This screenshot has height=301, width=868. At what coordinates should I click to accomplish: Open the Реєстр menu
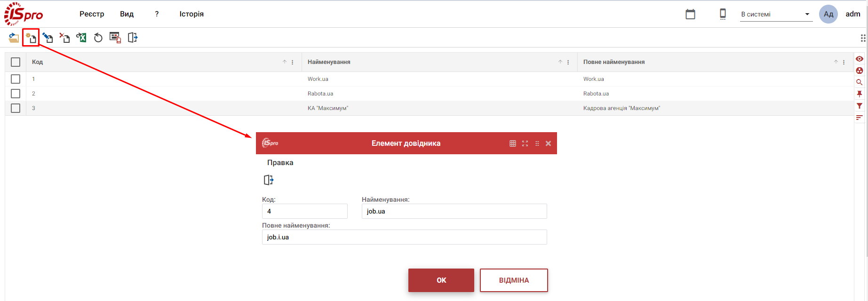pos(92,14)
